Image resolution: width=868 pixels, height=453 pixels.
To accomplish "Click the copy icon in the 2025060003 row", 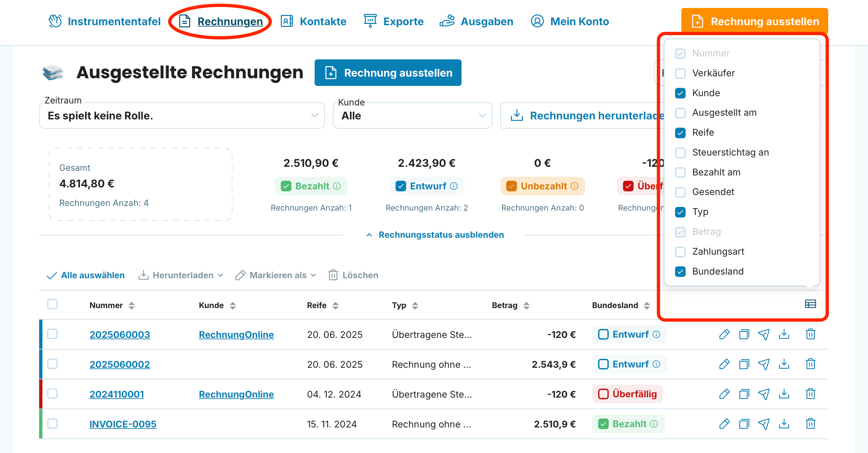I will tap(744, 334).
